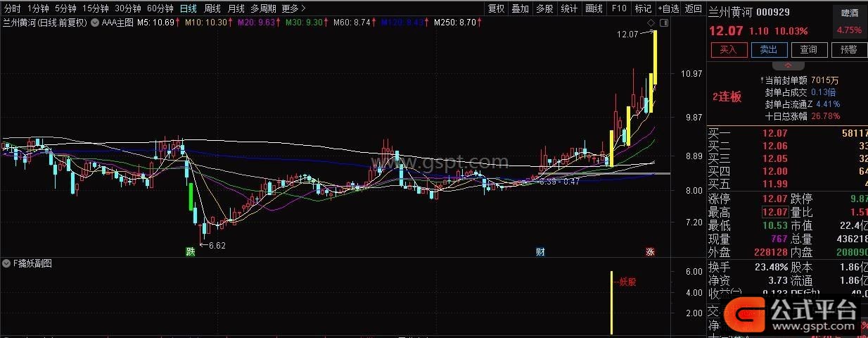Select the 15分钟 period tab

point(95,8)
